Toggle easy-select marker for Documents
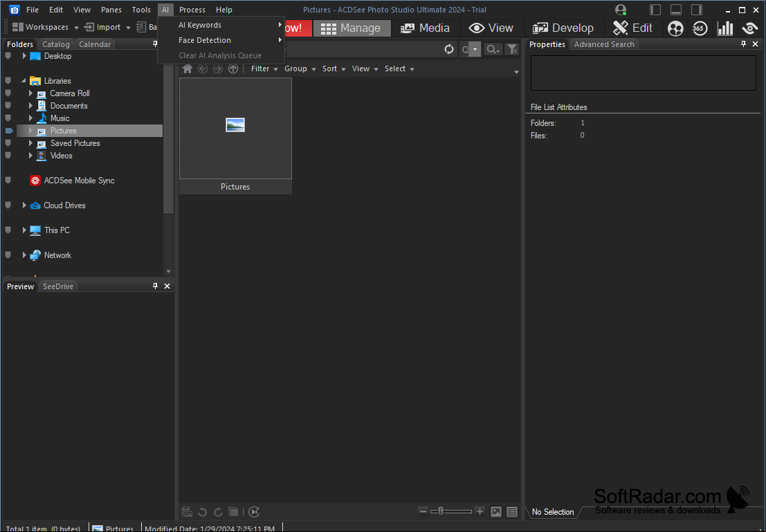Image resolution: width=766 pixels, height=532 pixels. pos(8,106)
